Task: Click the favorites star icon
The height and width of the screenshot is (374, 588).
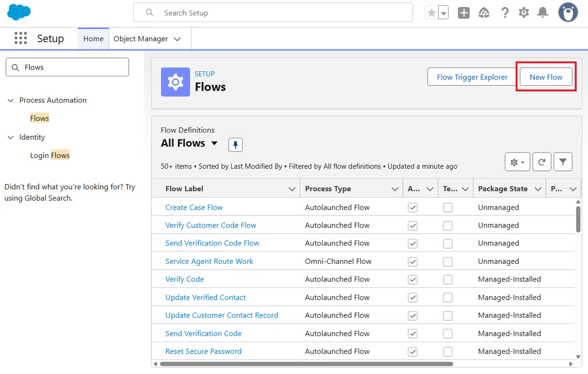Action: click(x=431, y=13)
